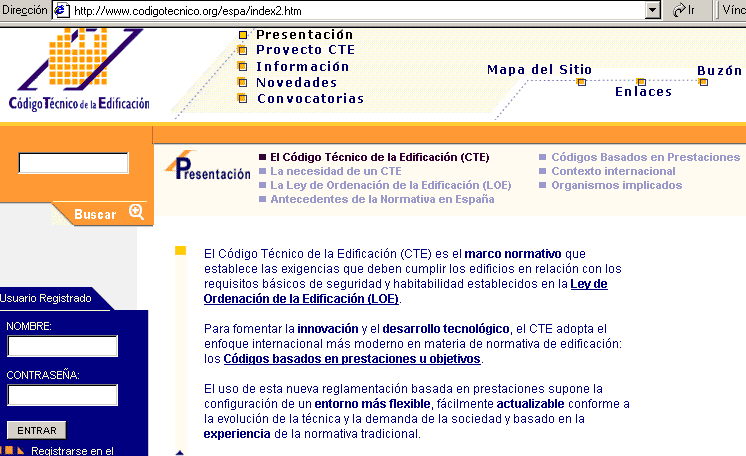Go to Mapa del Sitio
746x456 pixels.
539,70
